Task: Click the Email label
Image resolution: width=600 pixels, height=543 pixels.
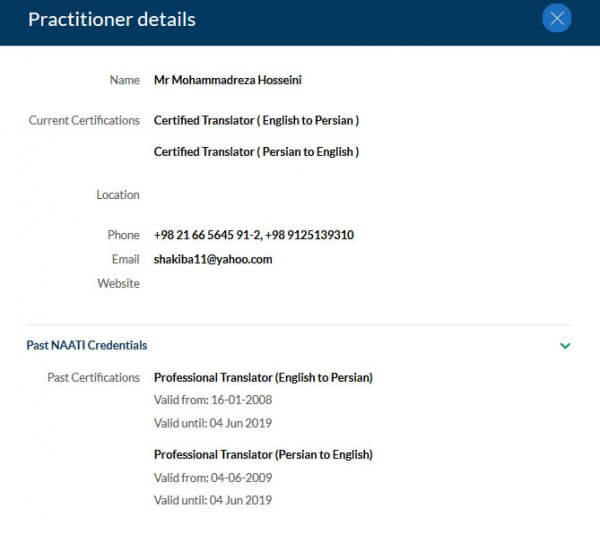Action: click(126, 259)
